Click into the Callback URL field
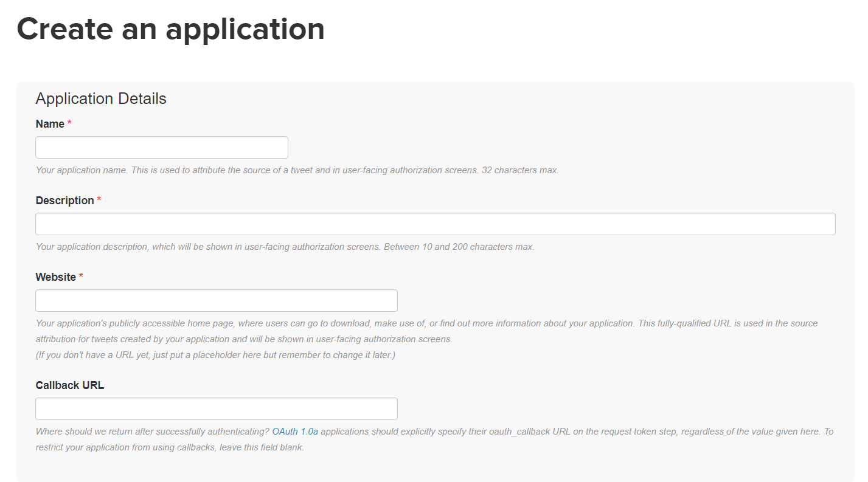This screenshot has width=868, height=482. pos(216,409)
